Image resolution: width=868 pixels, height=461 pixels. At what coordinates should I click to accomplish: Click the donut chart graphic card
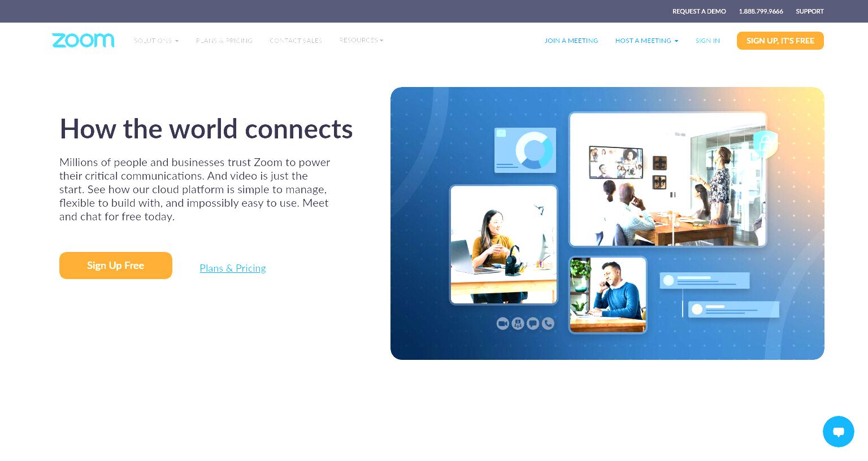[525, 150]
